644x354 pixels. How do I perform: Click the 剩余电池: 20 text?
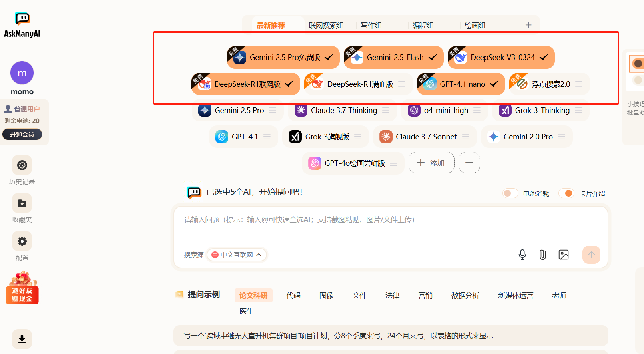pos(22,121)
